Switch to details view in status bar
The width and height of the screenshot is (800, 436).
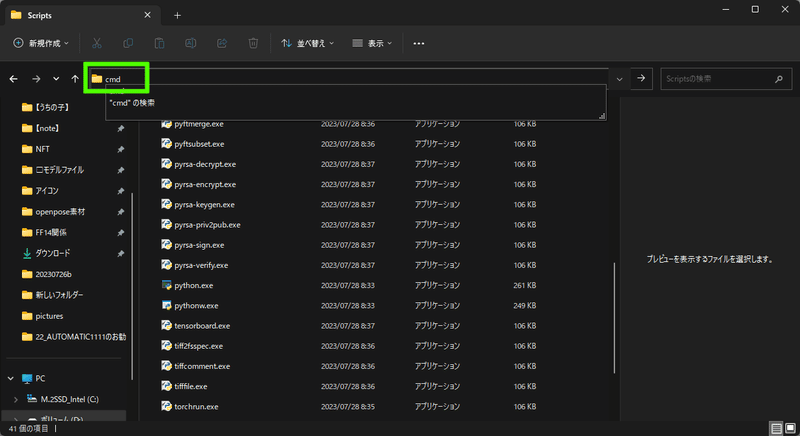tap(776, 428)
